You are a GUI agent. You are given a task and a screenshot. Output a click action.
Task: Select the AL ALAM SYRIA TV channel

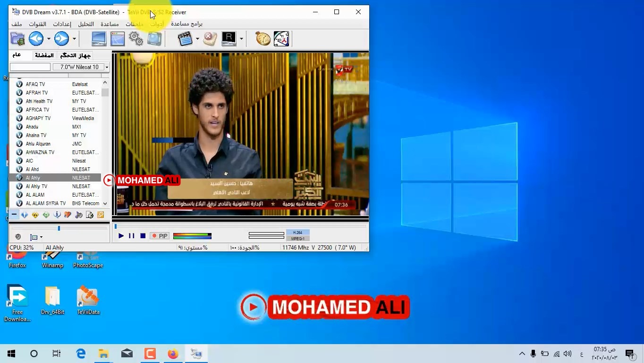coord(55,203)
